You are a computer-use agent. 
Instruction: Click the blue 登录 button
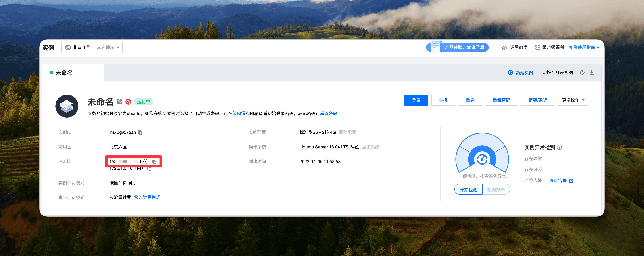click(416, 100)
